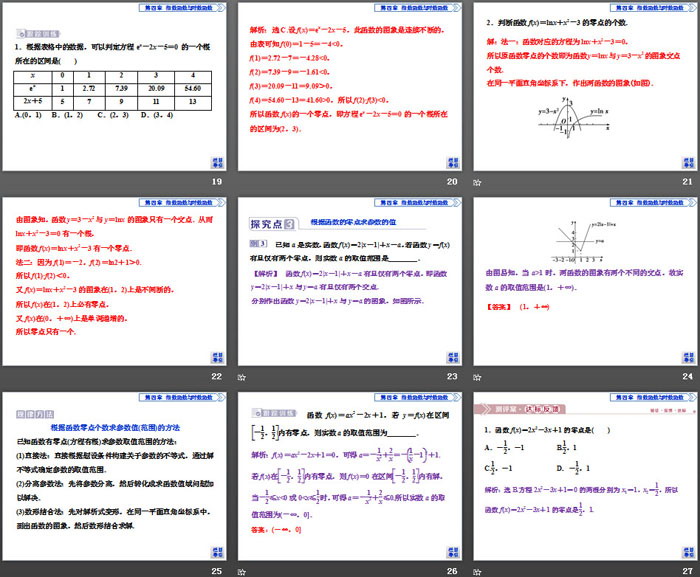Click the blue navigation icon on slide 25
The image size is (700, 577).
coord(217,552)
